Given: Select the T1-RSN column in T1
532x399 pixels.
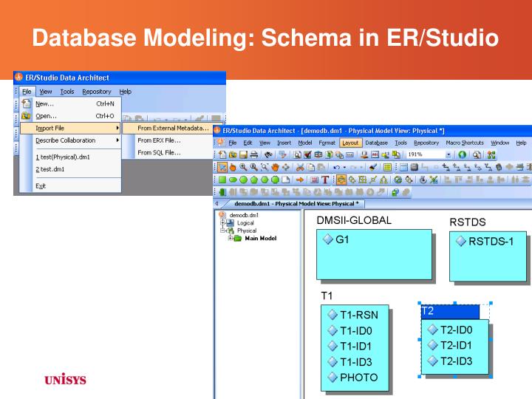Looking at the screenshot, I should click(358, 315).
